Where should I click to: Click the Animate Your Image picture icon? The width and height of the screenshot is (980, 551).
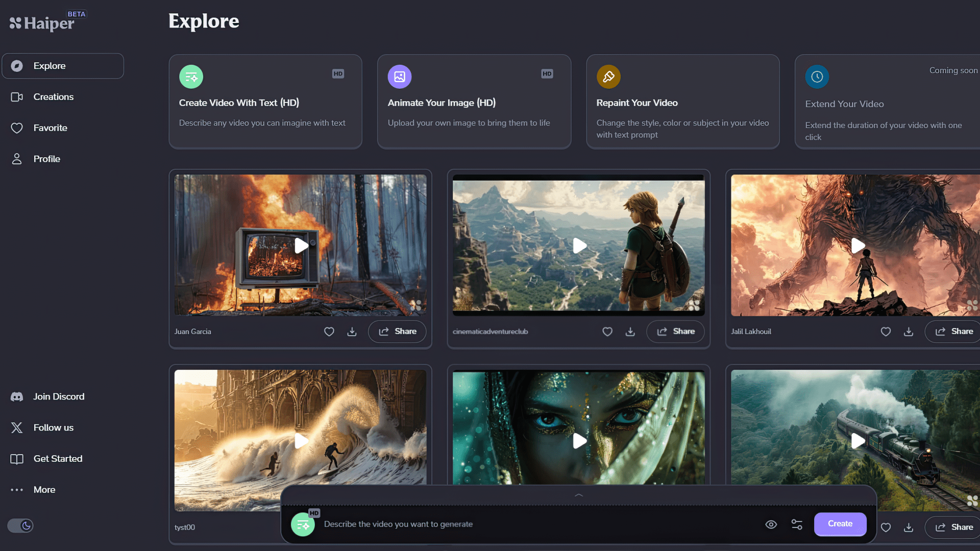[400, 77]
